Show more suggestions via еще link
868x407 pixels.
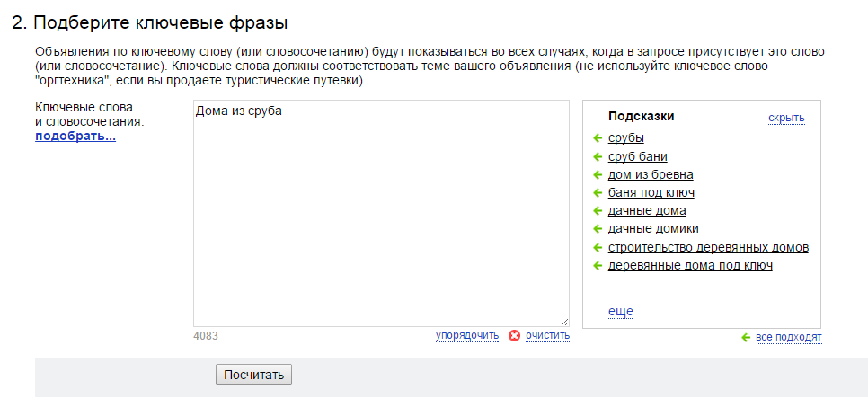pos(621,311)
